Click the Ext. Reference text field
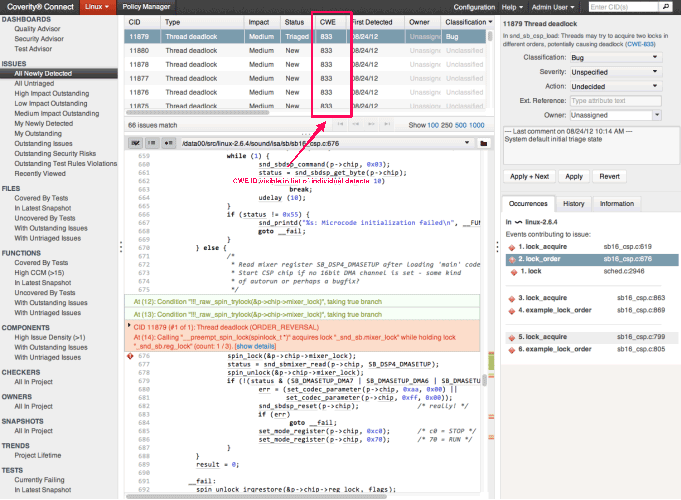Screen dimensions: 681x500 tap(615, 101)
